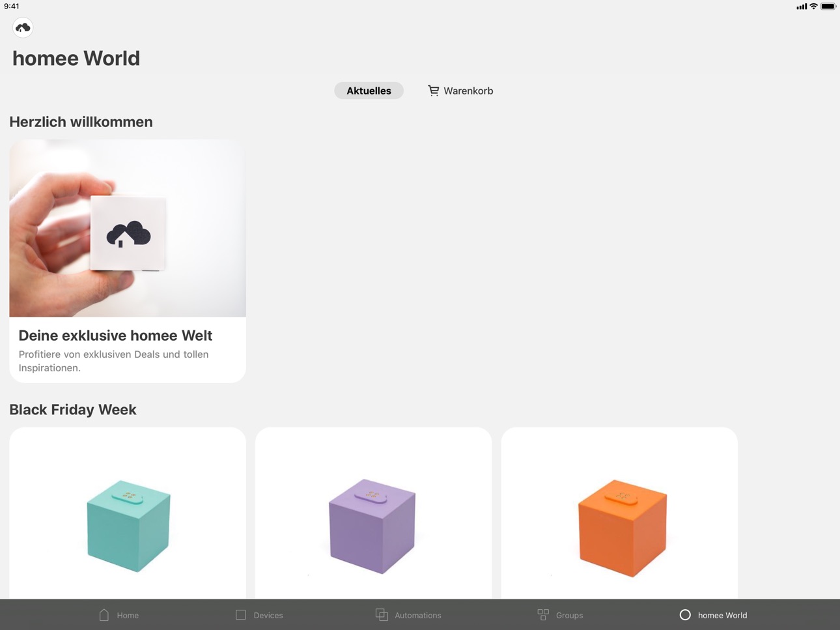Tap the Groups grid icon
840x630 pixels.
(543, 614)
